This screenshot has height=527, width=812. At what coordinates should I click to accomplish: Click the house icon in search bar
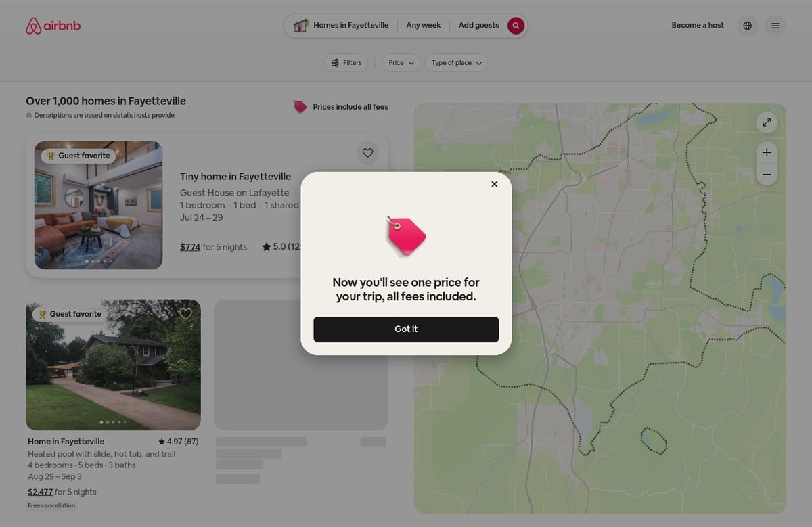pyautogui.click(x=301, y=26)
